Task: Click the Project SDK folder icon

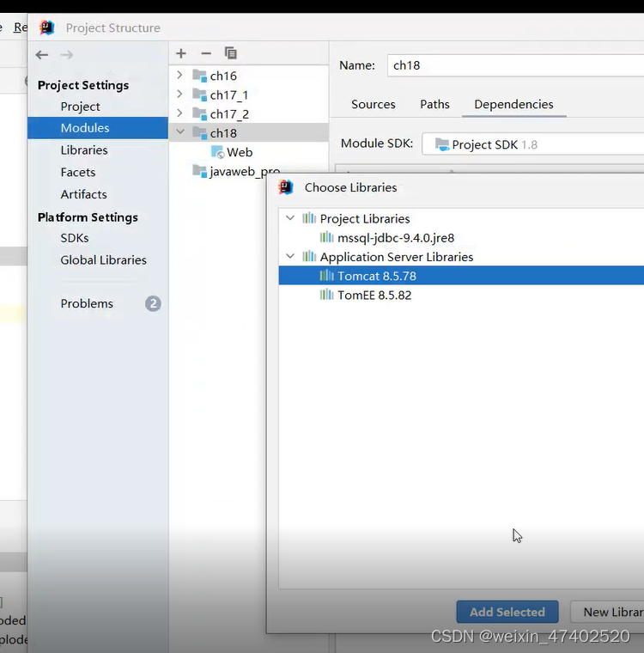Action: click(x=442, y=144)
